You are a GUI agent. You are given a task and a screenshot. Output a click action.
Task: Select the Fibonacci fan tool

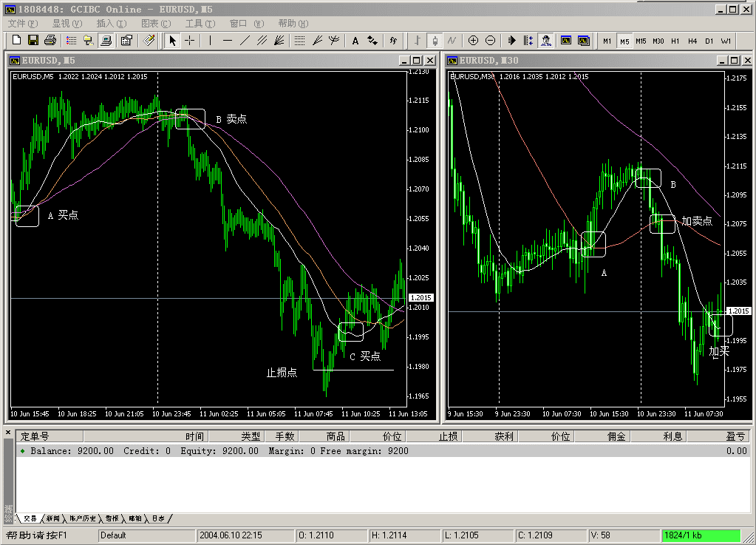pyautogui.click(x=317, y=41)
